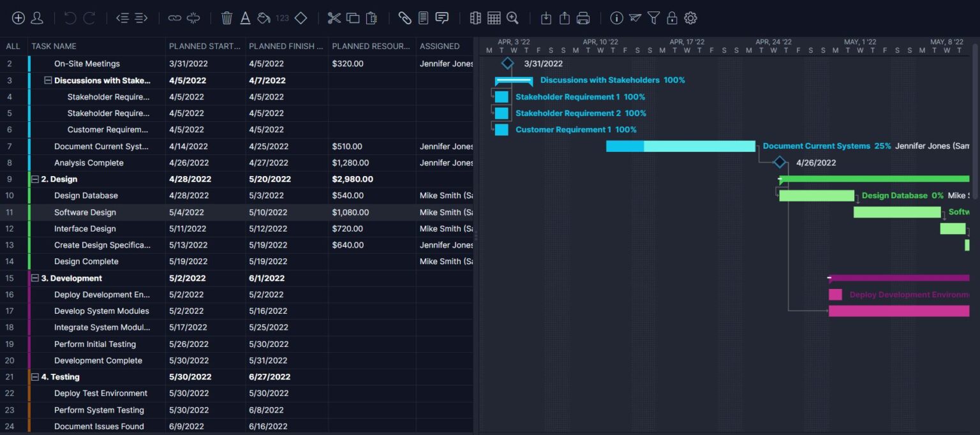
Task: Collapse the 2. Design phase
Action: click(35, 179)
